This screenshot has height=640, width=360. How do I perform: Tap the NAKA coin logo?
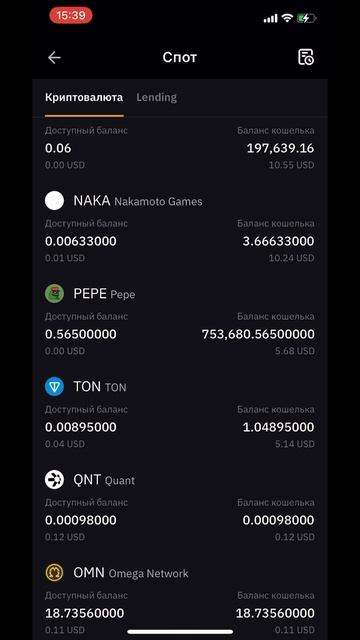(54, 201)
